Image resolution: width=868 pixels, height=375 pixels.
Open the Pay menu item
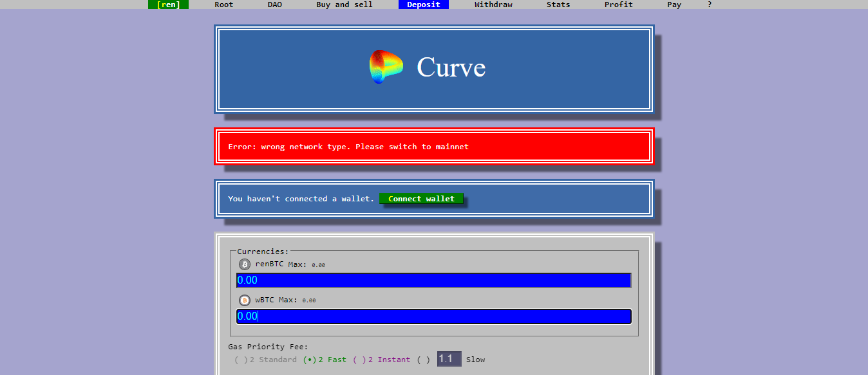pos(674,5)
